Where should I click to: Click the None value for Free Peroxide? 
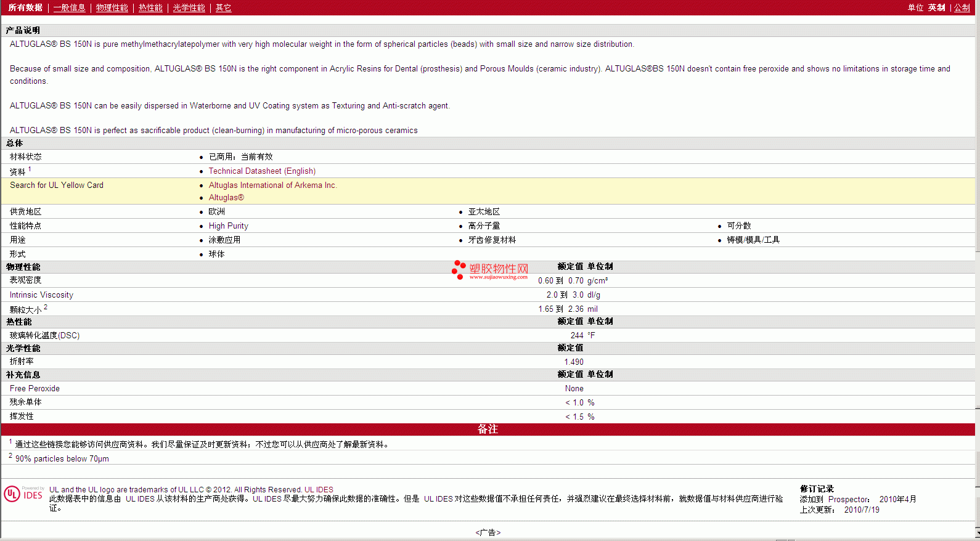coord(574,388)
